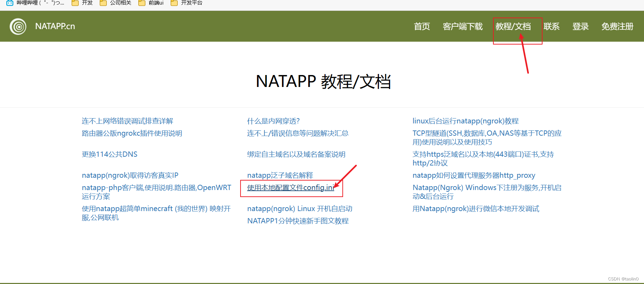Open linux后台运行natapp(ngrok)教程 link
Screen dimensions: 644x284
point(466,121)
